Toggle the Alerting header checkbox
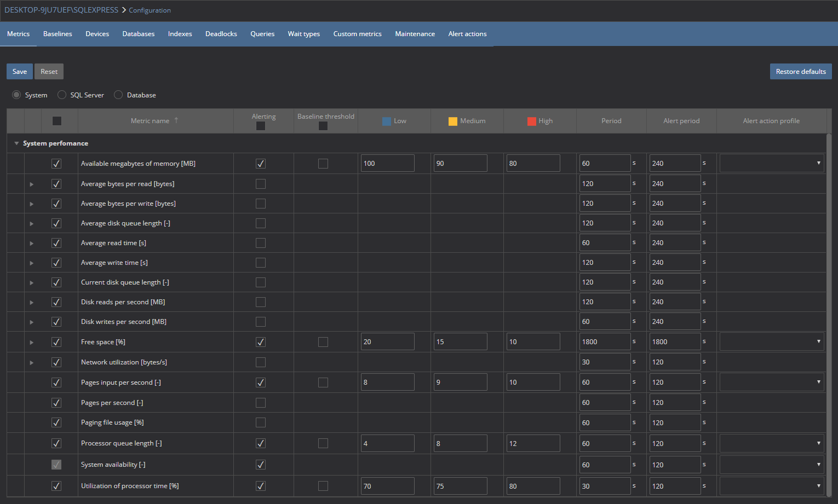This screenshot has width=838, height=504. pyautogui.click(x=261, y=126)
